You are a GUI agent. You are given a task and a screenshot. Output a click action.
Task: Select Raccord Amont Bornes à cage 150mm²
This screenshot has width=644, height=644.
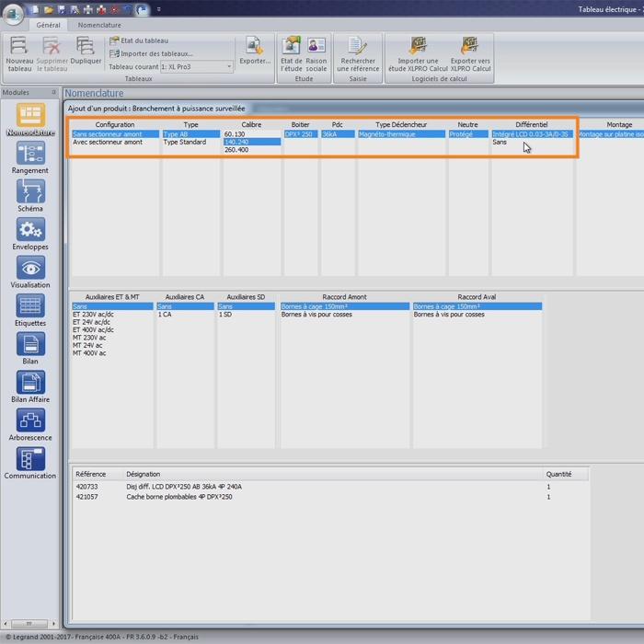(x=345, y=306)
